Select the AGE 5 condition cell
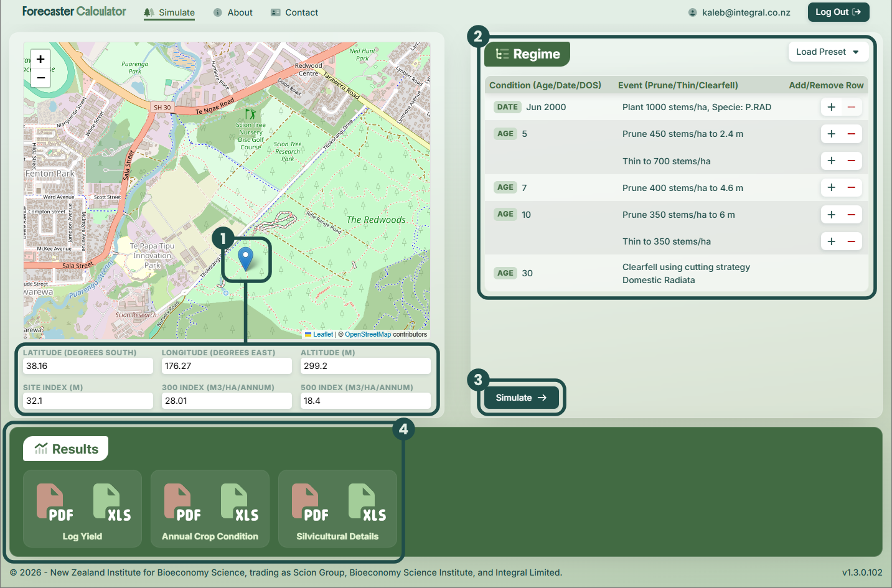892x588 pixels. (511, 134)
